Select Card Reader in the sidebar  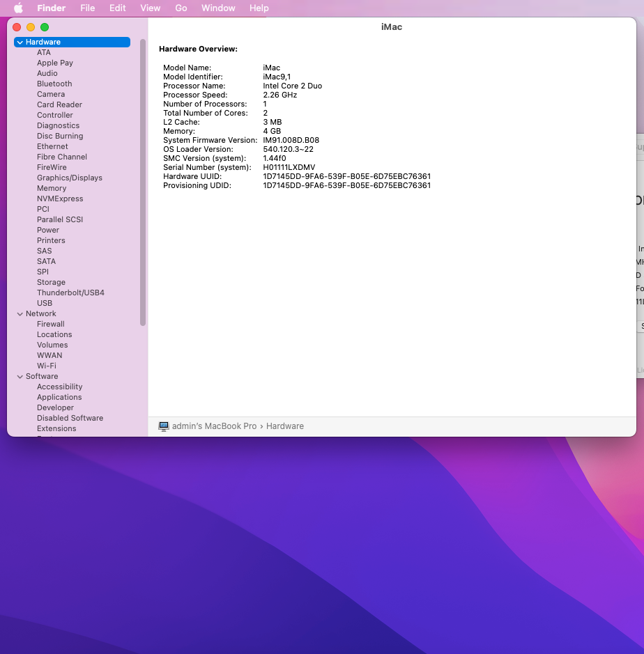59,104
